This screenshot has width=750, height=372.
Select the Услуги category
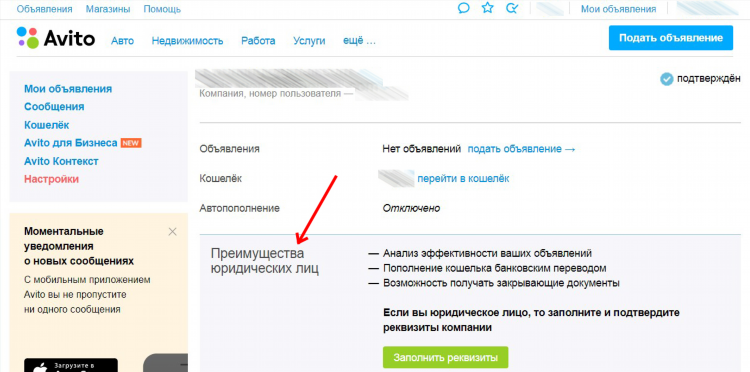[x=309, y=41]
